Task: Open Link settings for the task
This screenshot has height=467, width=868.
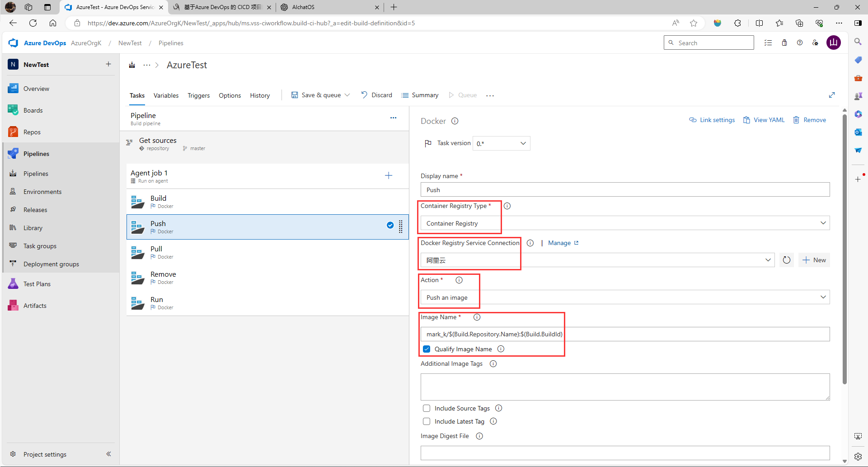Action: tap(712, 120)
